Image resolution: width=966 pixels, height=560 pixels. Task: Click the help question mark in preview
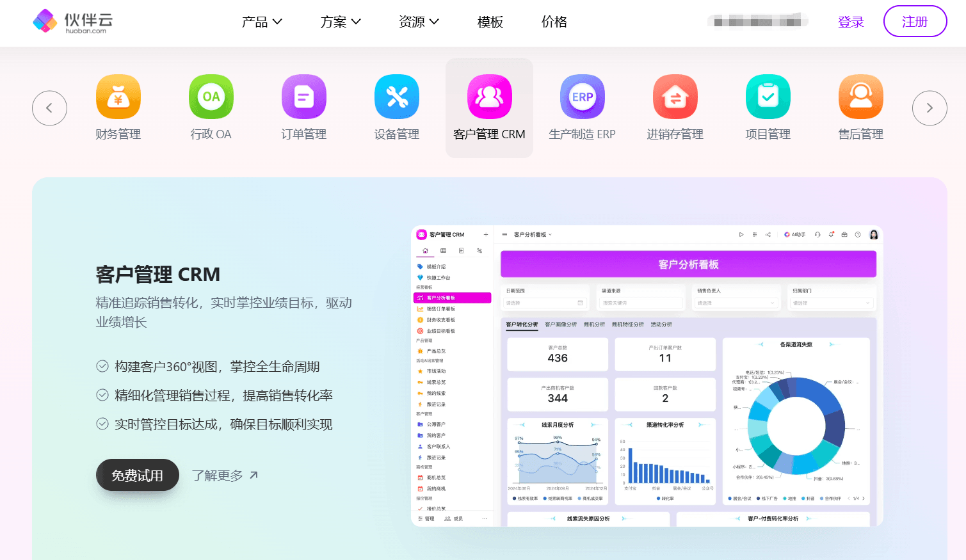[x=858, y=235]
